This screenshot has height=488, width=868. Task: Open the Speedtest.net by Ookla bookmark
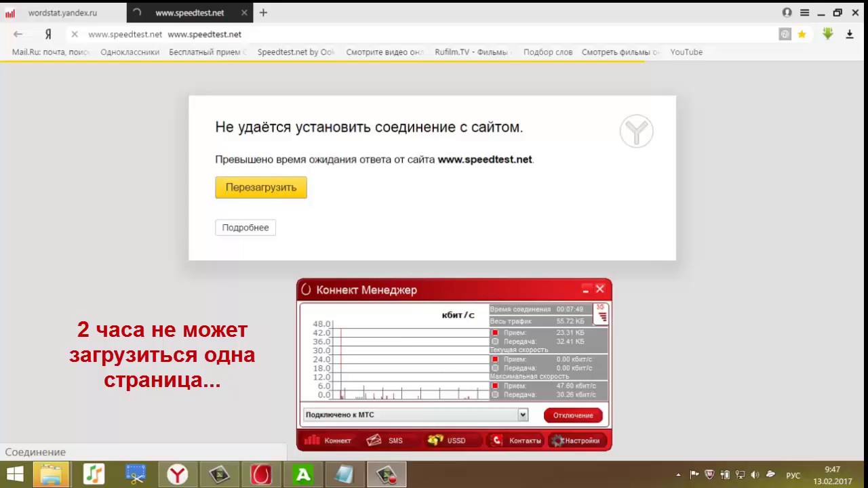(296, 52)
